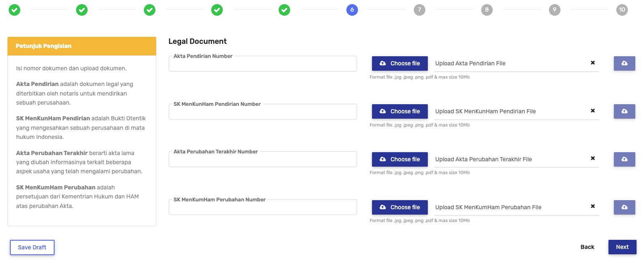
Task: Clear the Akta Pendirian file with X
Action: tap(593, 63)
